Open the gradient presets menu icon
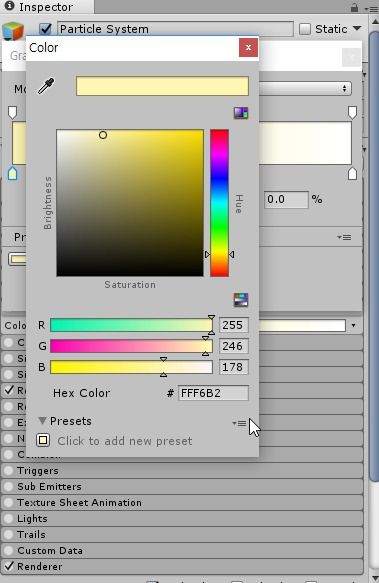The height and width of the screenshot is (583, 379). (344, 237)
